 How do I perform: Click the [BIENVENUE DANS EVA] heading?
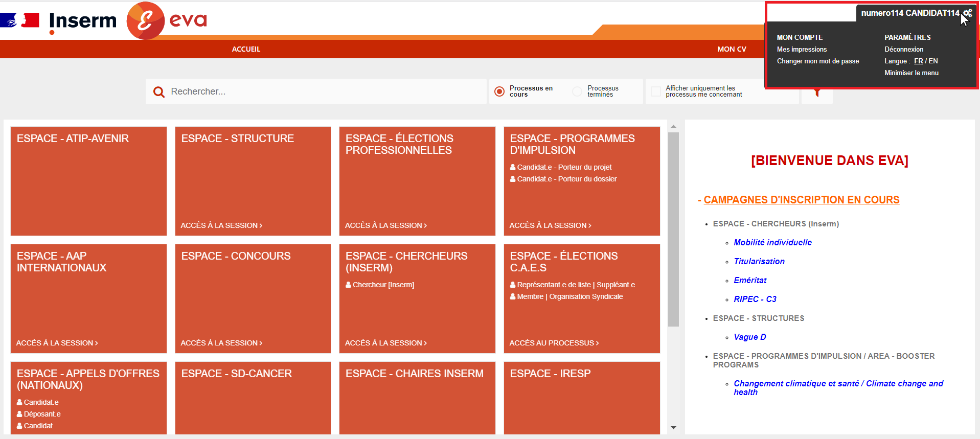coord(829,160)
